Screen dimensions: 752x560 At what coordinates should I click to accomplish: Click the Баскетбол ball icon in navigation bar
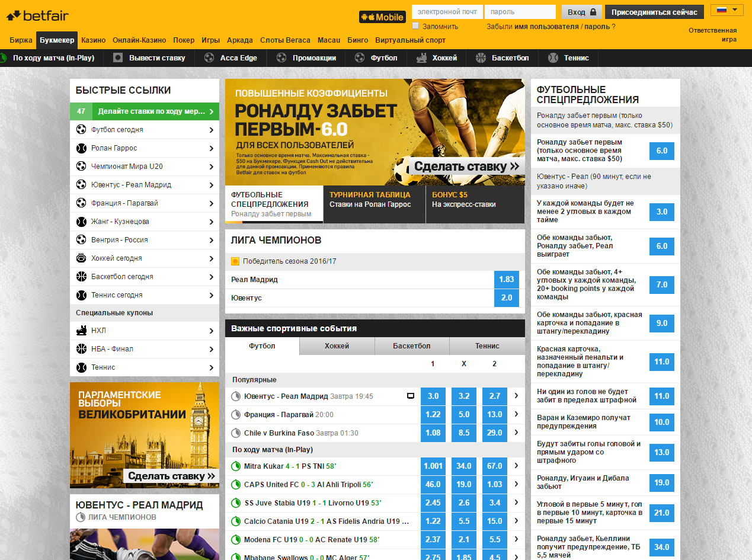point(481,57)
